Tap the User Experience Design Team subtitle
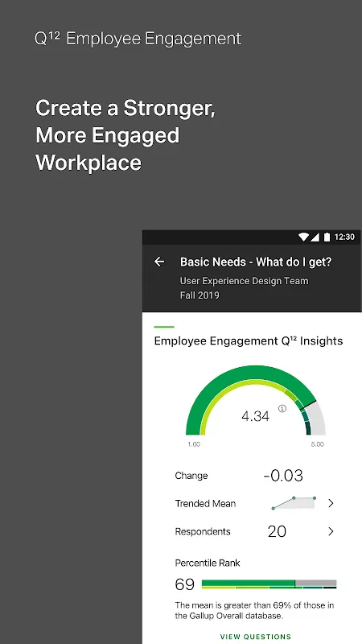This screenshot has height=644, width=362. pyautogui.click(x=245, y=281)
